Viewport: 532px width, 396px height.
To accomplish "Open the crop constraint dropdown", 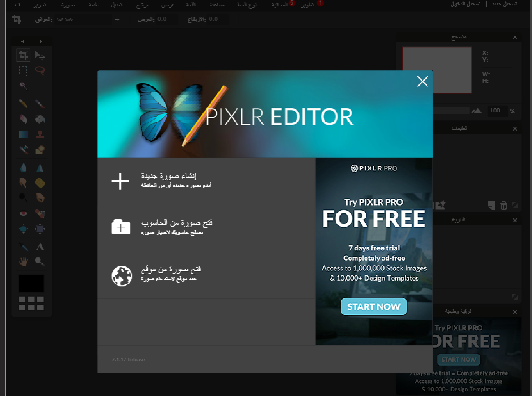I will click(117, 20).
